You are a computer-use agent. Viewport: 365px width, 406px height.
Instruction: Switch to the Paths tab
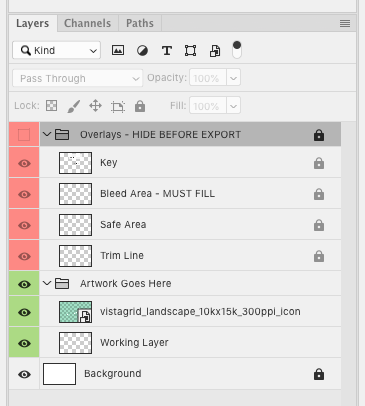click(x=140, y=23)
